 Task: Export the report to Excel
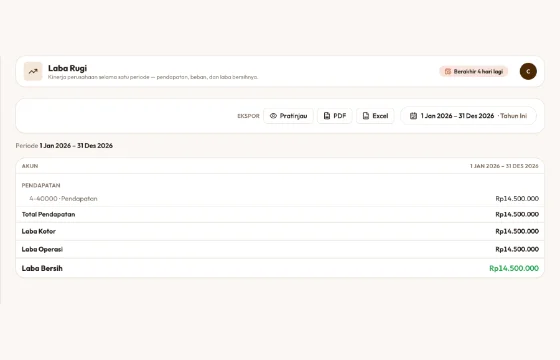(375, 116)
